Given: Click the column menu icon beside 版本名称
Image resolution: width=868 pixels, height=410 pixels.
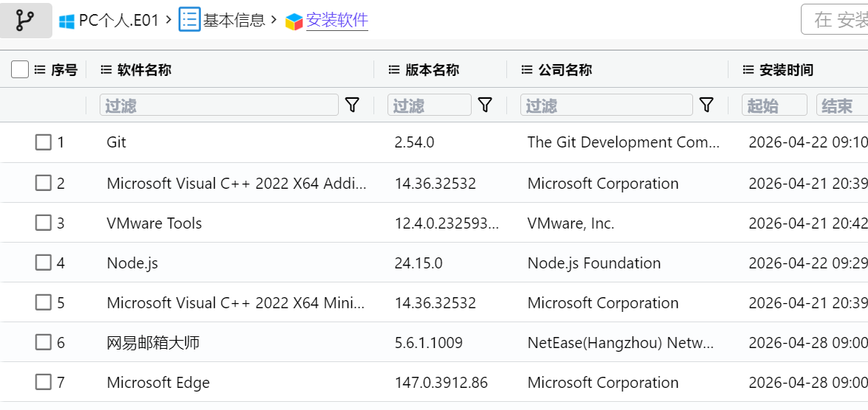Looking at the screenshot, I should (x=394, y=70).
